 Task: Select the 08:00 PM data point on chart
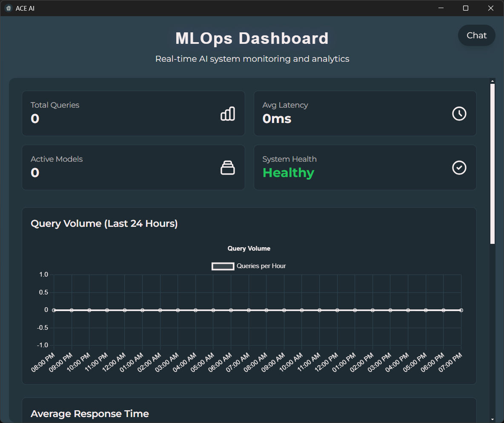[53, 310]
